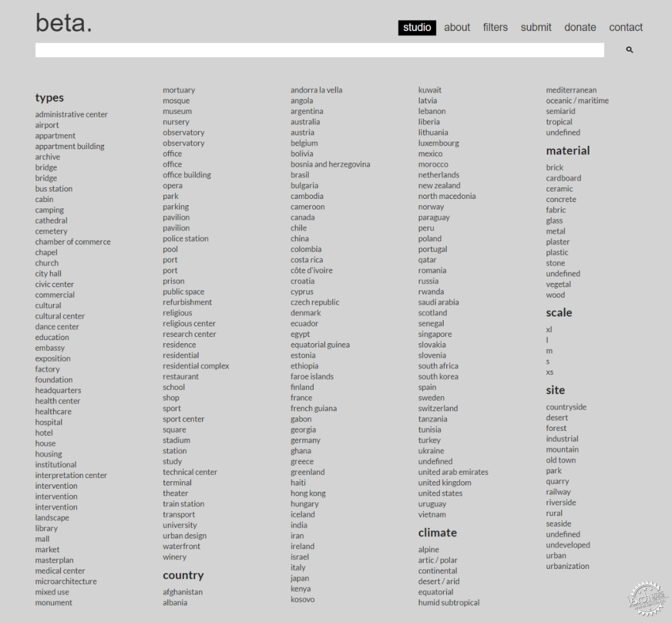Select the alpine climate filter
Screen dimensions: 672x623
coord(429,550)
